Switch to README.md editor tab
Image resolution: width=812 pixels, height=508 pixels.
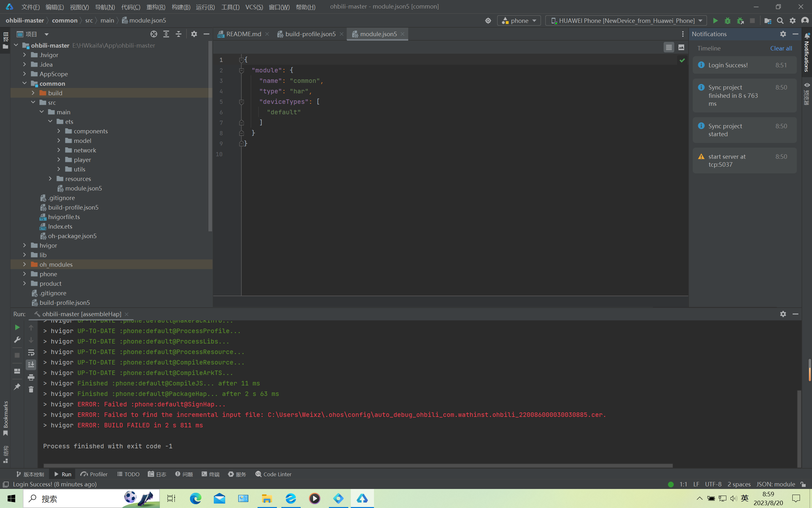(243, 34)
